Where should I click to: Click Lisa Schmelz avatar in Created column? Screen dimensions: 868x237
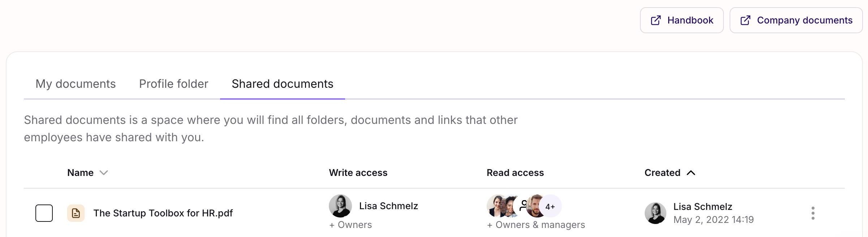pyautogui.click(x=655, y=213)
